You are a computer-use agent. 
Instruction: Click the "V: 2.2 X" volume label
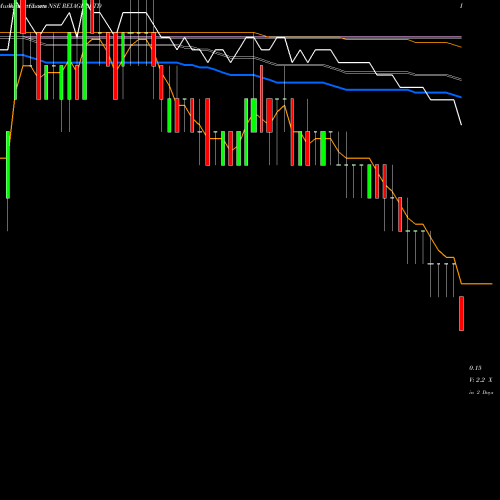481,380
